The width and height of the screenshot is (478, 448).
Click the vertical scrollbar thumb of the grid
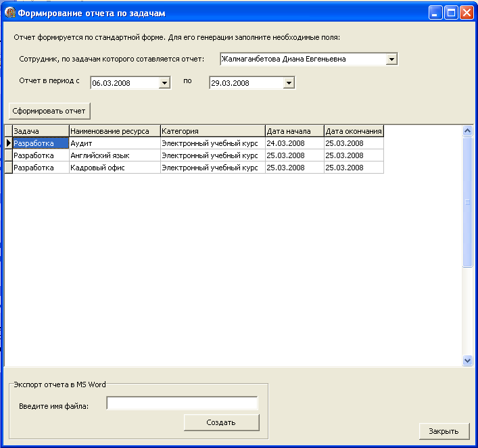[x=467, y=202]
